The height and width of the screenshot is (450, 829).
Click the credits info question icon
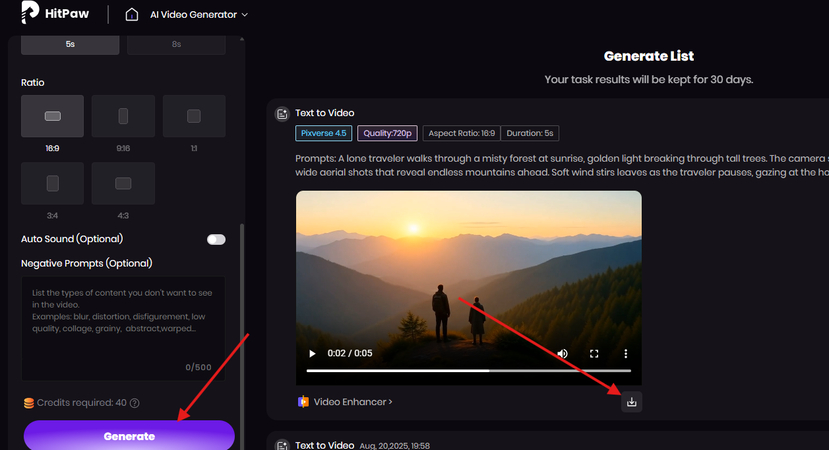coord(134,403)
